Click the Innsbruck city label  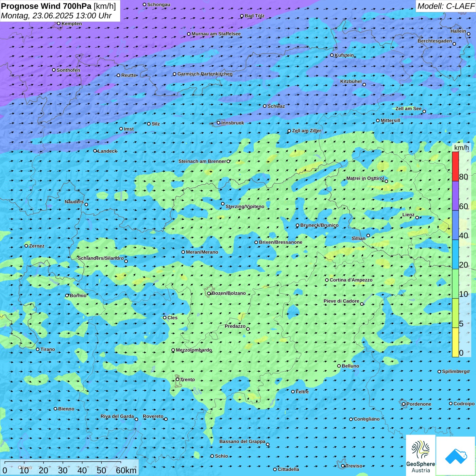point(233,123)
